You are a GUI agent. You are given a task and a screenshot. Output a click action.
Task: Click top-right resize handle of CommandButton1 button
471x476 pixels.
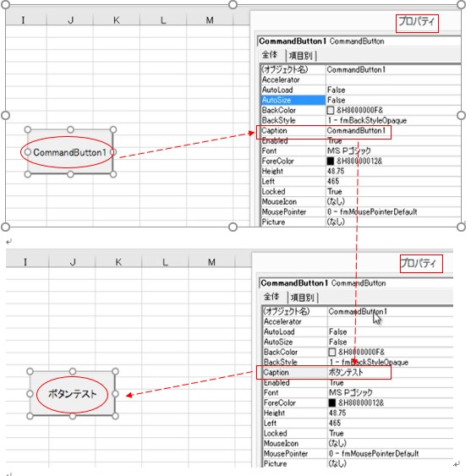[x=113, y=129]
